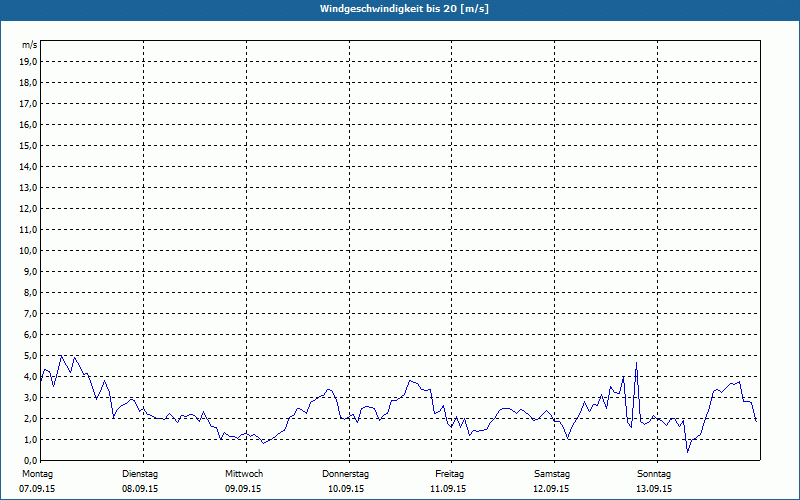Click the date 08.09.15
The height and width of the screenshot is (500, 800).
140,489
